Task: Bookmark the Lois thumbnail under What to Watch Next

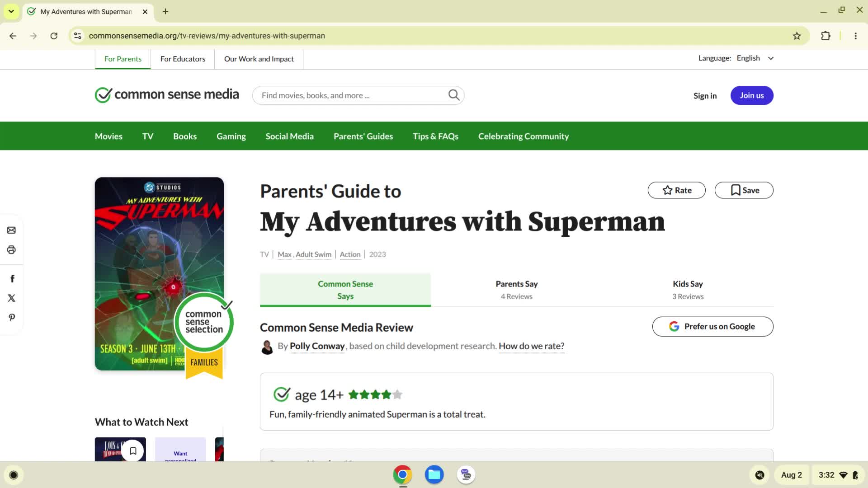Action: [x=133, y=450]
